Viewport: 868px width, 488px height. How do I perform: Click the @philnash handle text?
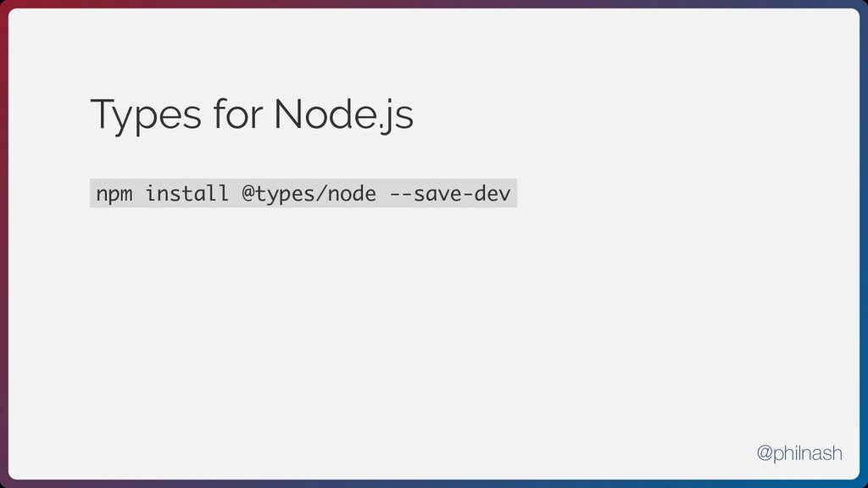[x=799, y=454]
